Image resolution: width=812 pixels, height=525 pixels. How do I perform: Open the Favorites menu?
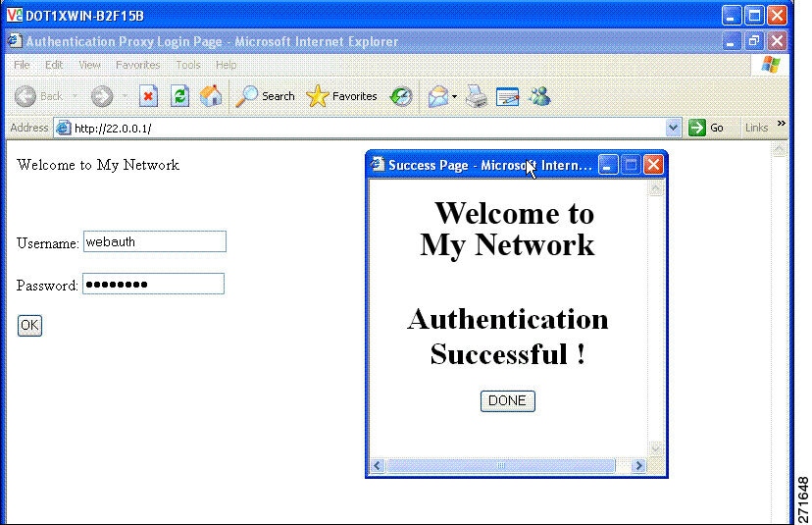pyautogui.click(x=137, y=65)
